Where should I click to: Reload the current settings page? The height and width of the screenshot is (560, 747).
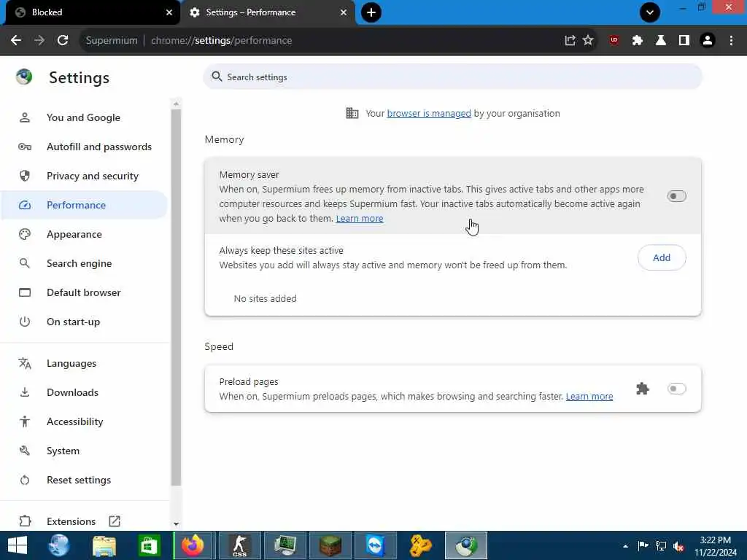63,41
